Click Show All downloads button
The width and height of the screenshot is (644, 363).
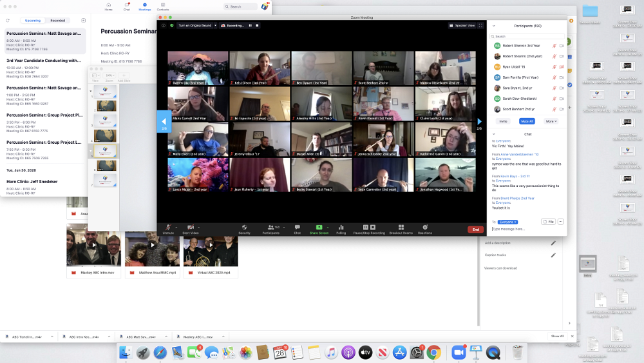coord(557,337)
